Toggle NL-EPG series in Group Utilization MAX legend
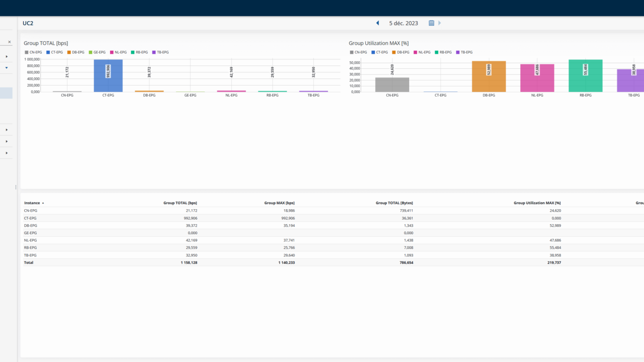 click(x=422, y=52)
